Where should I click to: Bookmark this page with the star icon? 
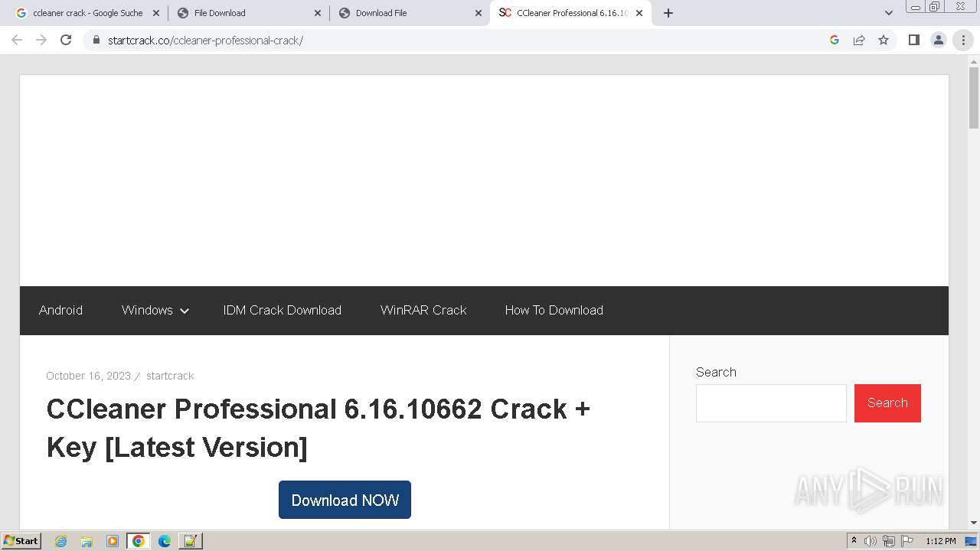(x=884, y=40)
